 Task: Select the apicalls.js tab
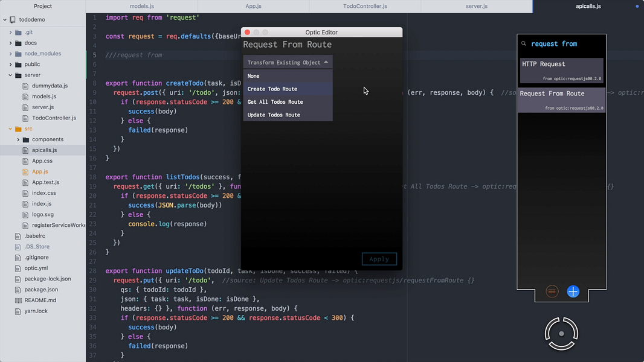[x=588, y=6]
